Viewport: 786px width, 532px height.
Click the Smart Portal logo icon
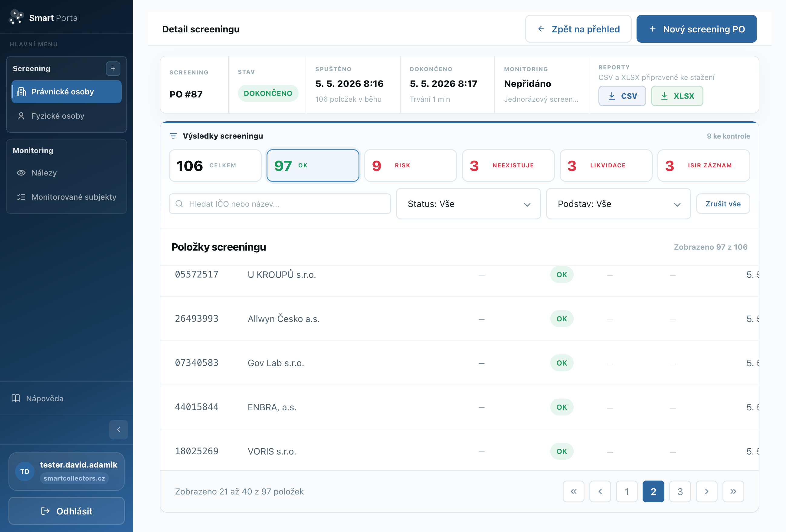click(x=16, y=17)
